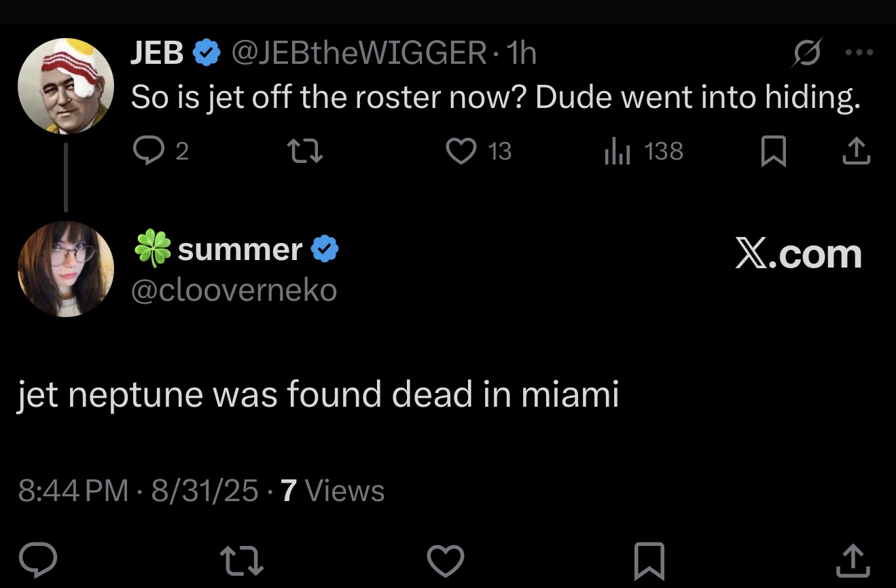Viewport: 896px width, 588px height.
Task: View analytics showing 138 views
Action: (x=618, y=151)
